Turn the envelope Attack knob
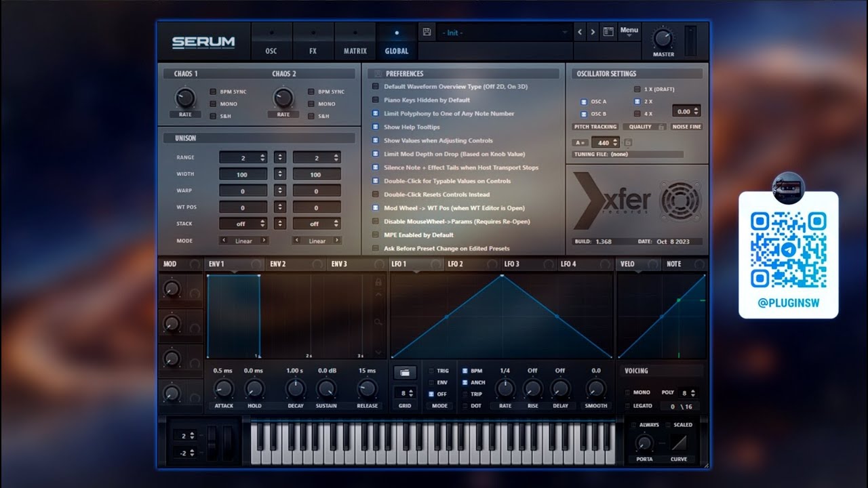 (223, 388)
